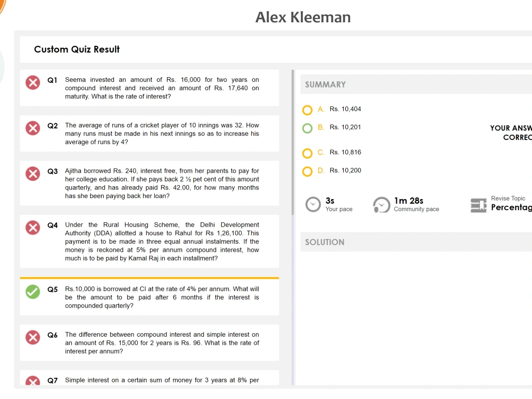This screenshot has width=532, height=399.
Task: Click the red cross icon beside Q2
Action: pyautogui.click(x=33, y=128)
